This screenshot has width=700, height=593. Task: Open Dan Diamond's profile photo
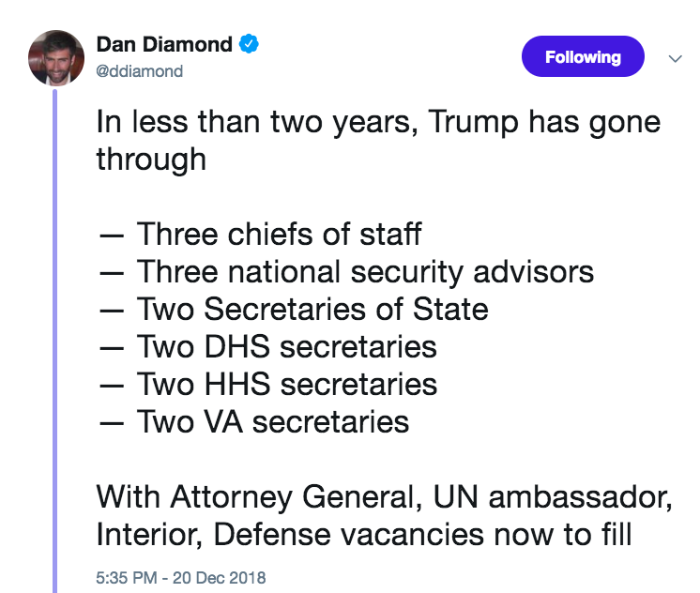pyautogui.click(x=56, y=57)
